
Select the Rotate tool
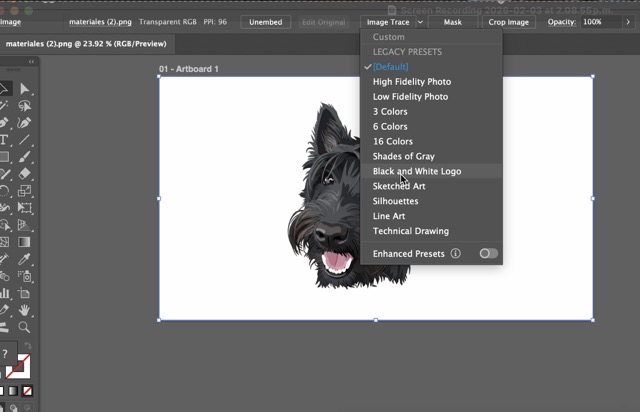point(4,191)
